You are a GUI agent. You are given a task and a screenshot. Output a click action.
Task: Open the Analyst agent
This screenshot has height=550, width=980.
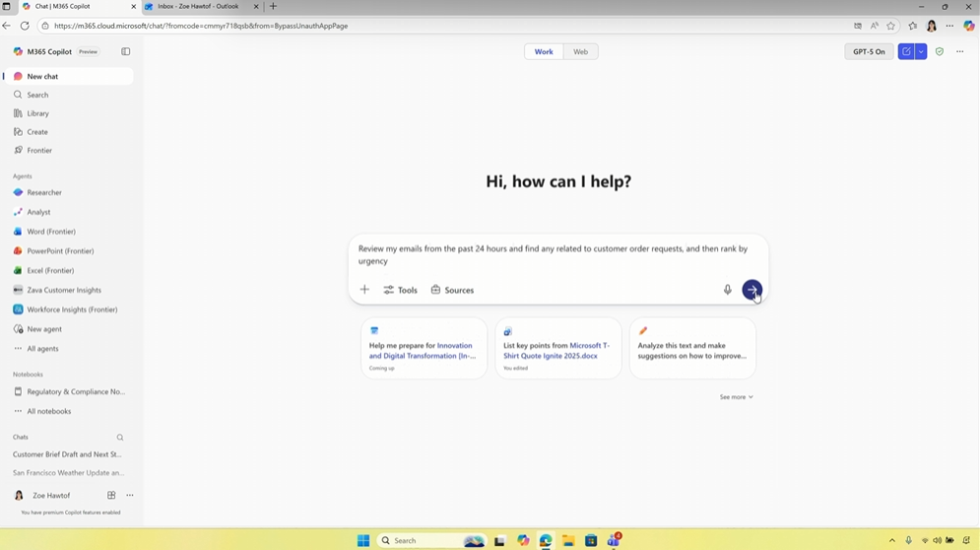coord(38,212)
